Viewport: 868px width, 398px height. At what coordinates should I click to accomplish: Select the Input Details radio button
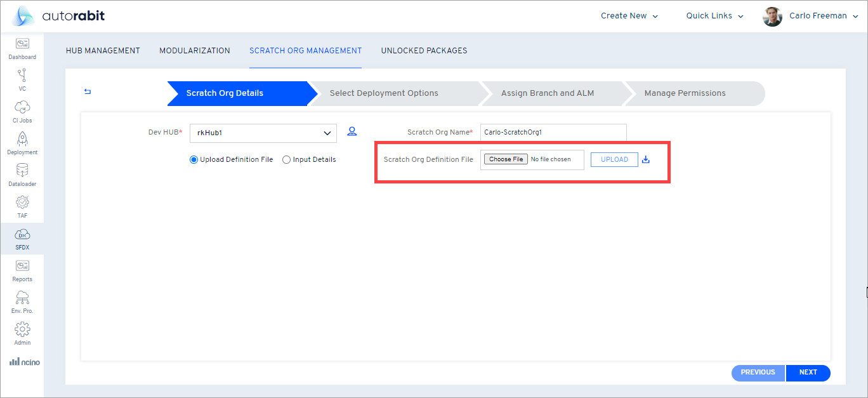click(x=286, y=159)
